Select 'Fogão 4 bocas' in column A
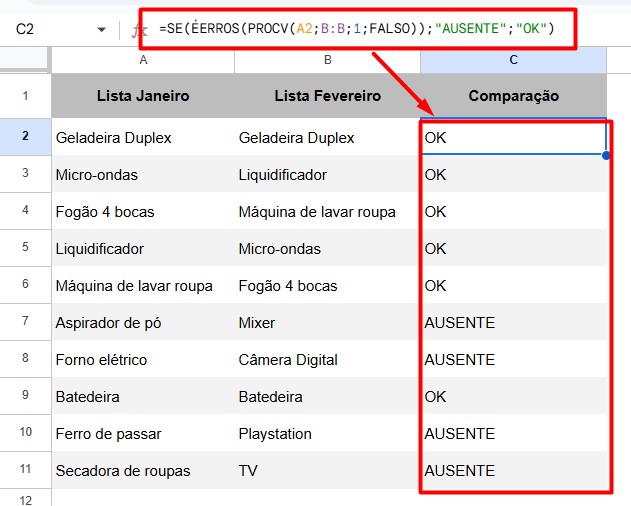The height and width of the screenshot is (506, 631). pyautogui.click(x=143, y=211)
